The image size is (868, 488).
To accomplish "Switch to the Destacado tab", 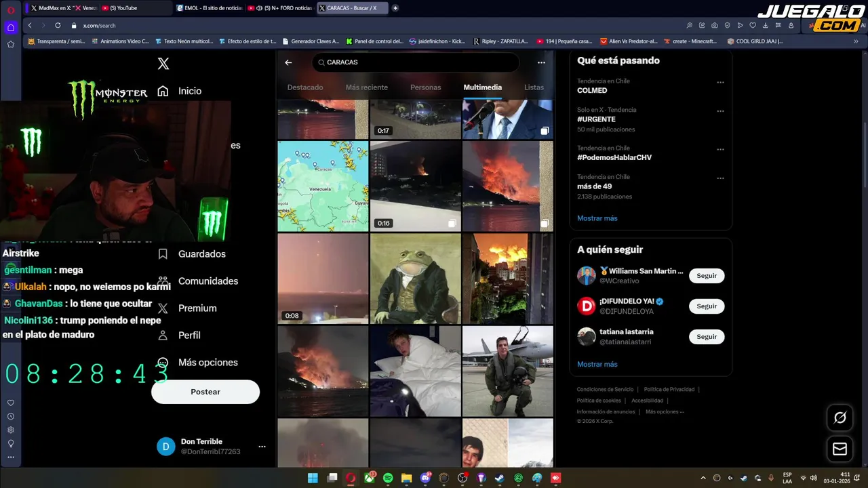I will pyautogui.click(x=305, y=87).
